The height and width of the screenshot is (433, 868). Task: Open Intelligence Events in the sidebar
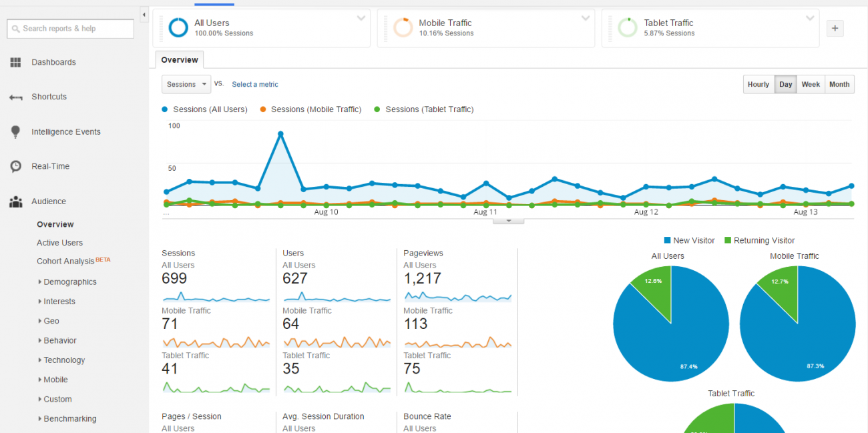point(66,132)
